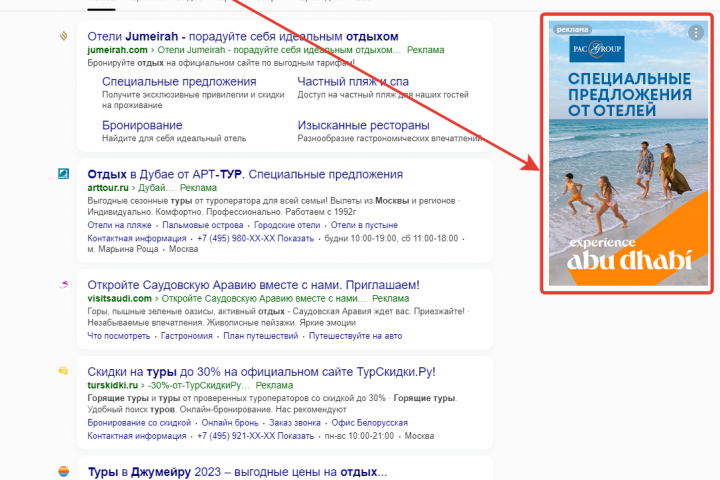Screen dimensions: 720x480
Task: Show phone number +7 (495) 921-XX-XX
Action: (255, 436)
